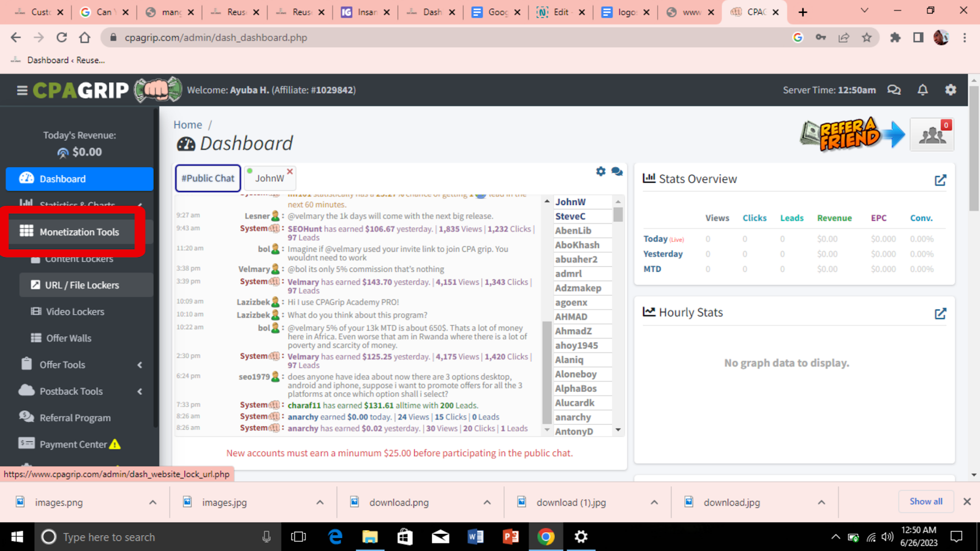Open the Dashboard ‹ Reuse bookmark
The width and height of the screenshot is (980, 551).
pos(58,60)
